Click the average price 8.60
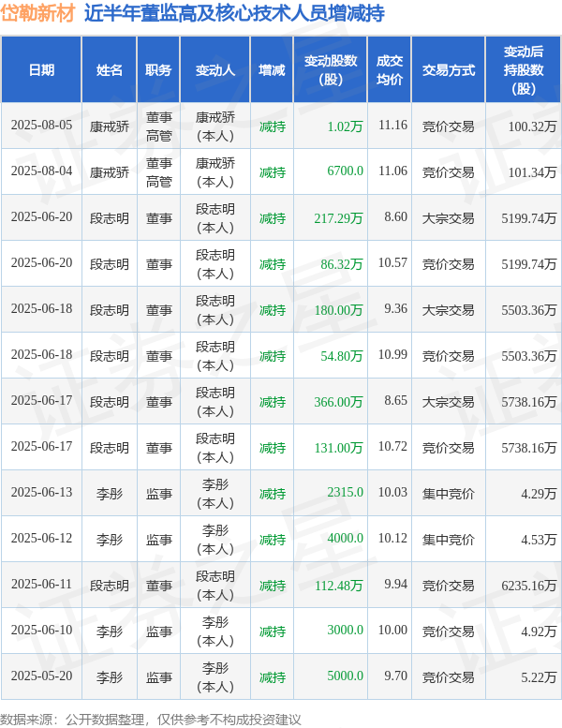The image size is (562, 728). coord(395,217)
